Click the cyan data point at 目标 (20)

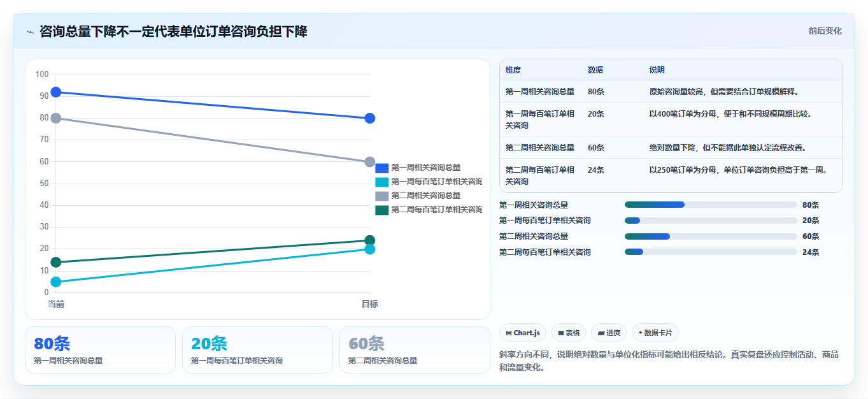[x=370, y=249]
